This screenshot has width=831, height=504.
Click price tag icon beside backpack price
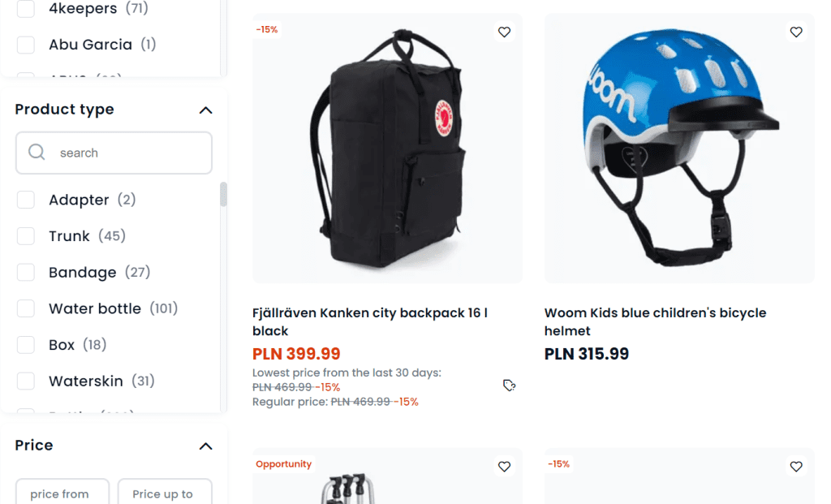509,386
